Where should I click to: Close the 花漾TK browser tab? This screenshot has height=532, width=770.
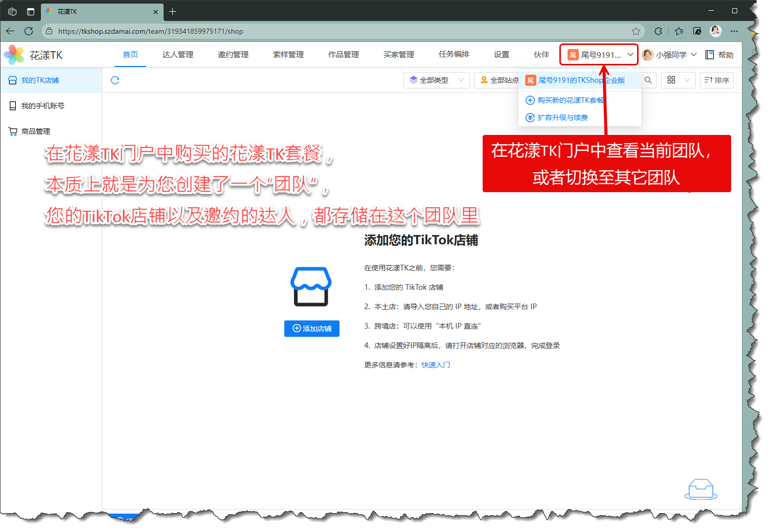[x=156, y=11]
